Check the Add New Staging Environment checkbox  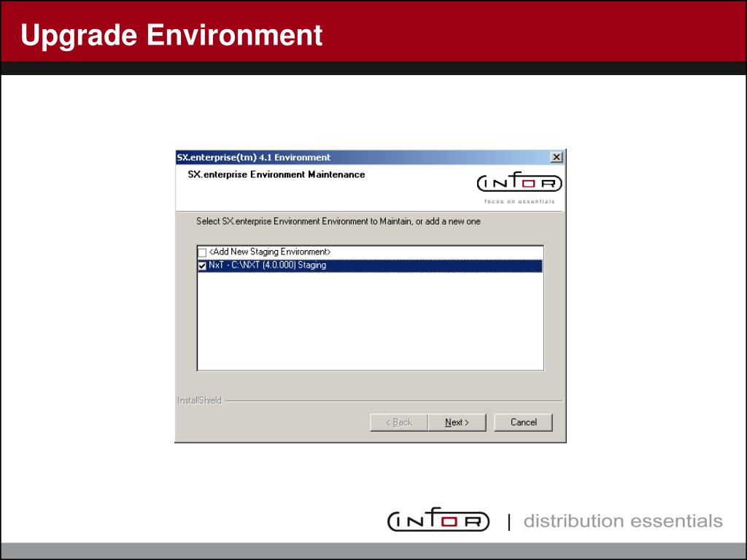[202, 252]
